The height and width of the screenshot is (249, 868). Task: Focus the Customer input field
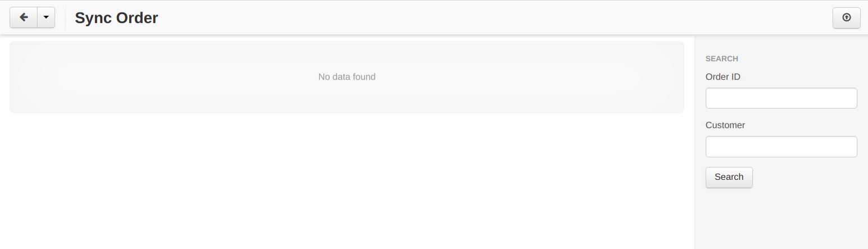[781, 147]
